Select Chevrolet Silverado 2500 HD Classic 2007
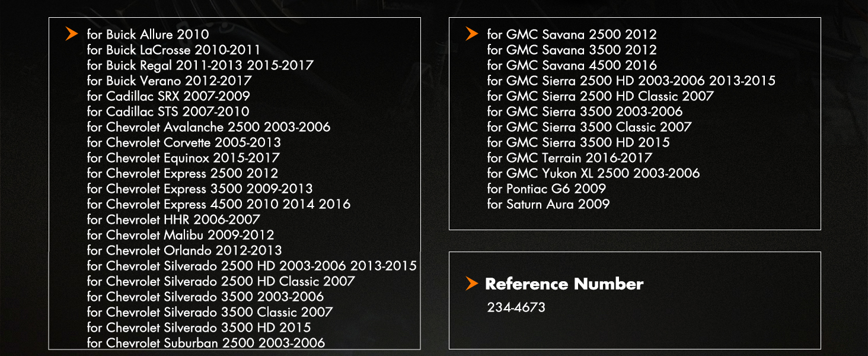The height and width of the screenshot is (356, 868). coord(221,281)
